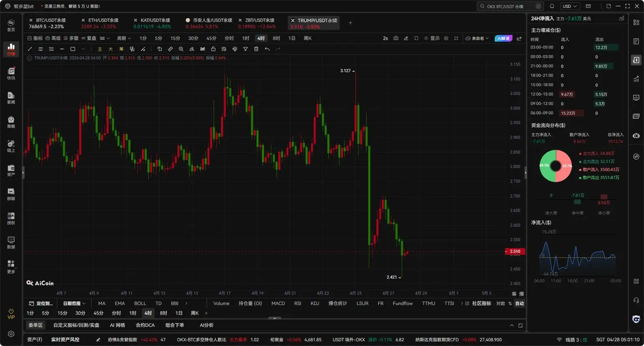
Task: Select the 15分 timeframe in top toolbar
Action: click(x=175, y=38)
